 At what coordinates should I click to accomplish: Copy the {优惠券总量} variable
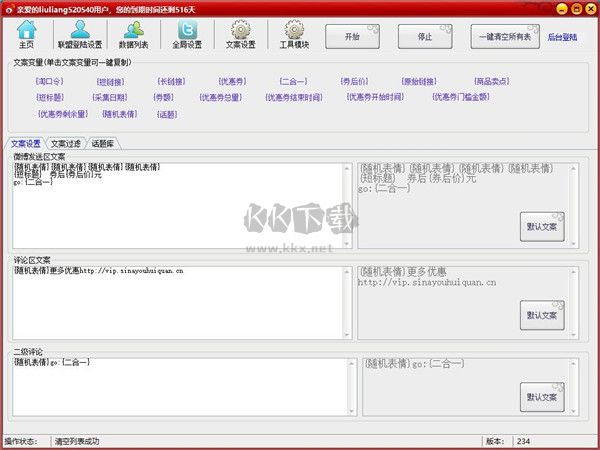coord(221,97)
